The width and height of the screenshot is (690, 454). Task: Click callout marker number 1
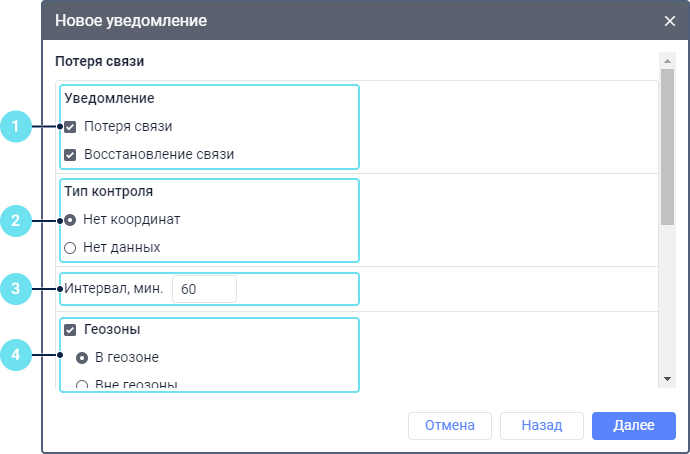(16, 127)
